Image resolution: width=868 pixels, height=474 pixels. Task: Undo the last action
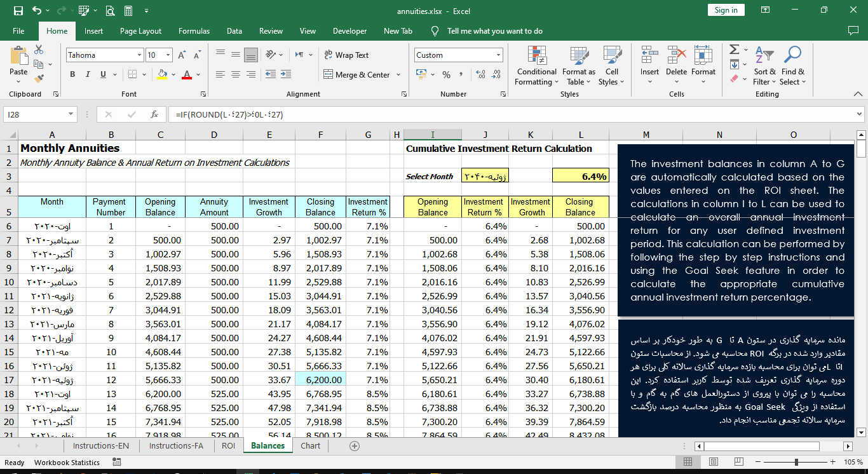[x=36, y=10]
